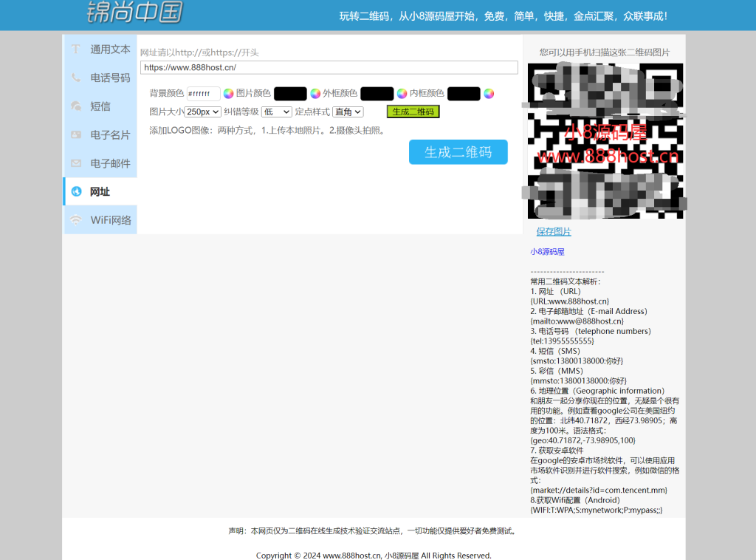Click the globe icon beside 网址
Screen dimensions: 756x560
pos(76,191)
